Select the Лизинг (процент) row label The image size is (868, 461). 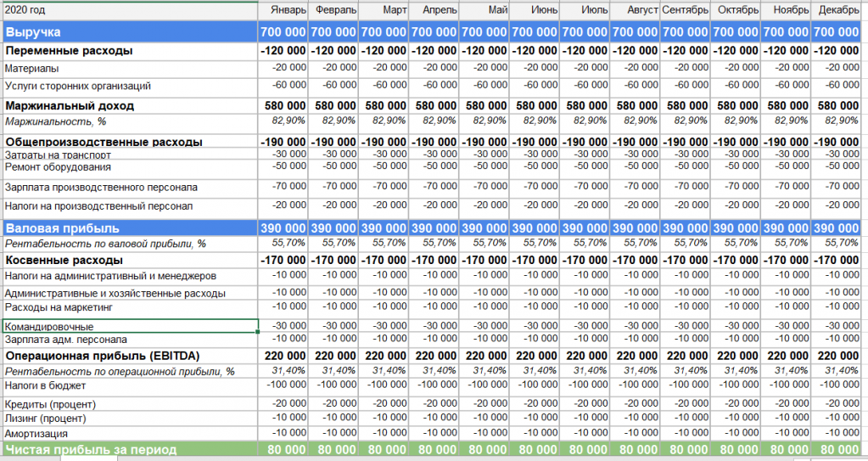point(45,419)
